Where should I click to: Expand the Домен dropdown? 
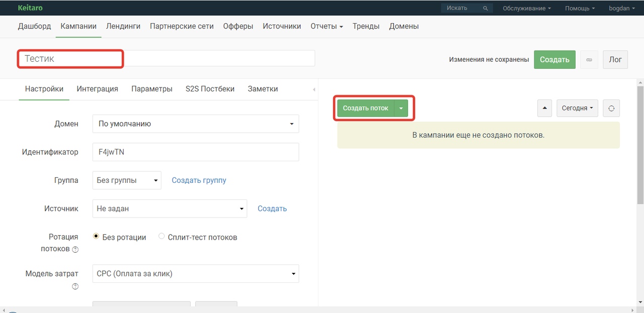point(196,124)
